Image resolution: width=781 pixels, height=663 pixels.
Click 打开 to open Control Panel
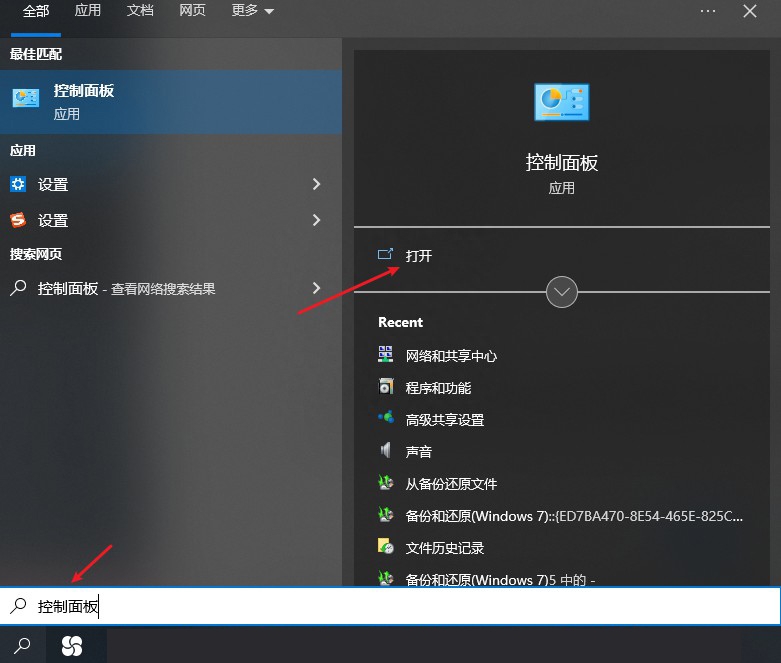click(x=418, y=256)
